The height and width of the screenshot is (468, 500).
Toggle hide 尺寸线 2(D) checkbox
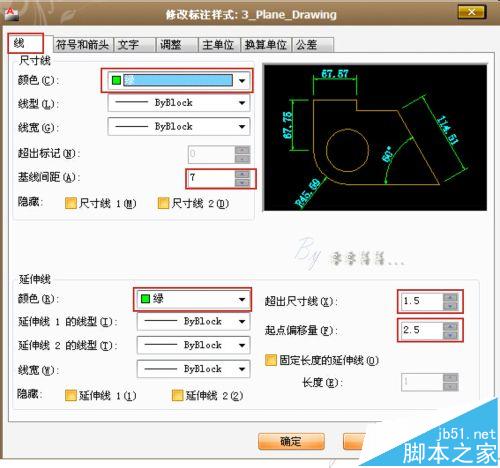tap(163, 203)
